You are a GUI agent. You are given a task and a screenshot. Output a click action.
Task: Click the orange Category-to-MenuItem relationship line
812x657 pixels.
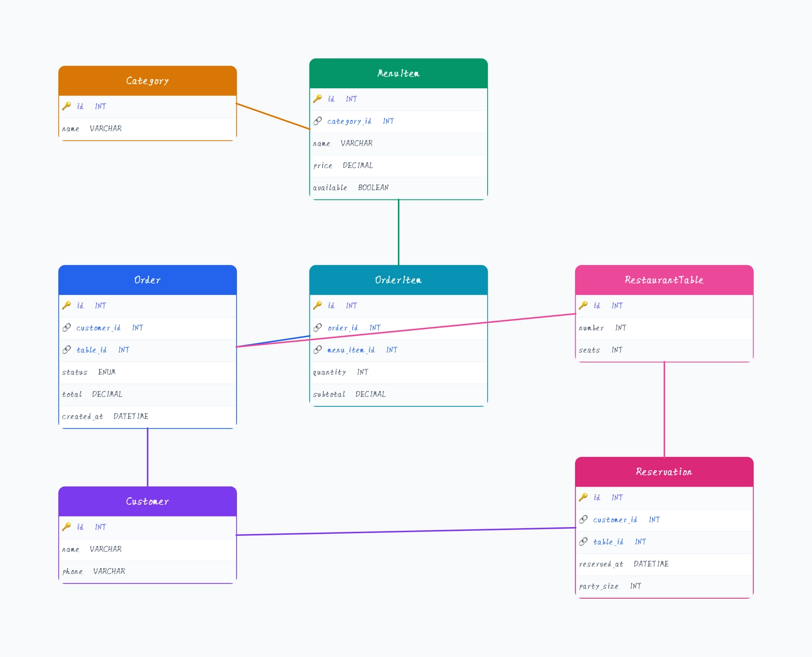273,116
